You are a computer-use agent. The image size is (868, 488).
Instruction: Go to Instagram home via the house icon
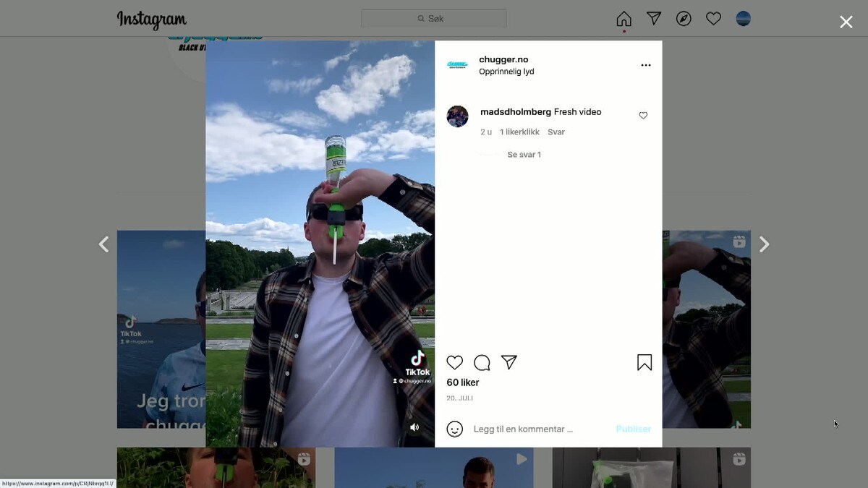pyautogui.click(x=624, y=19)
